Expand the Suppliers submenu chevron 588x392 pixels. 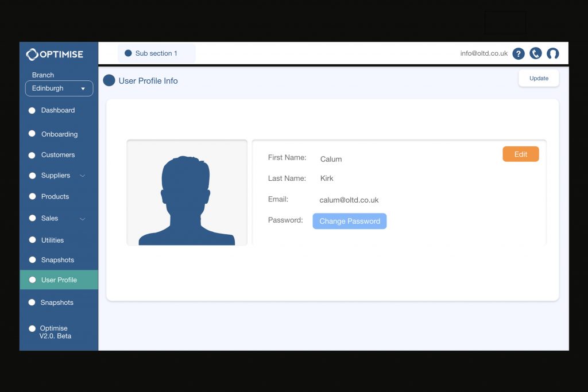[x=82, y=176]
